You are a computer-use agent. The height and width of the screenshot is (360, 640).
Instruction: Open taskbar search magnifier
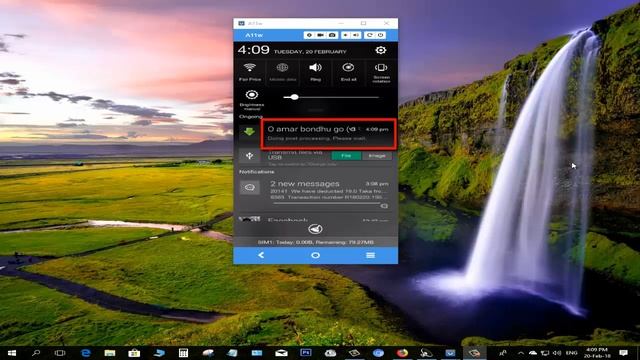(36, 353)
